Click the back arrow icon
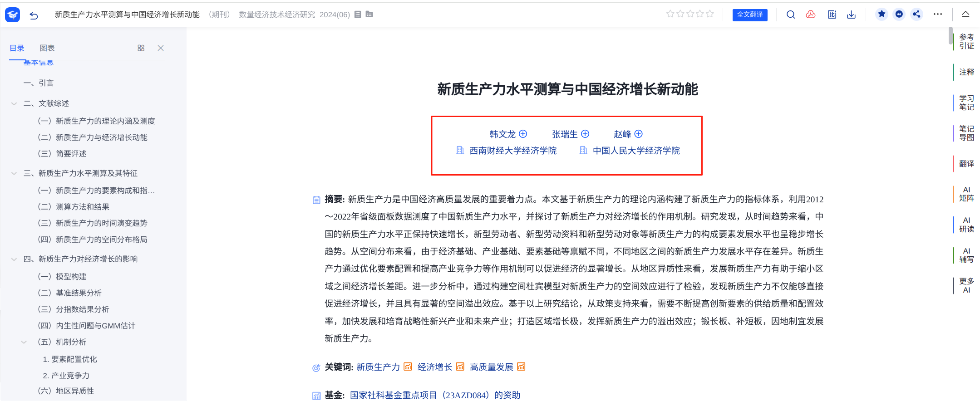 tap(34, 15)
